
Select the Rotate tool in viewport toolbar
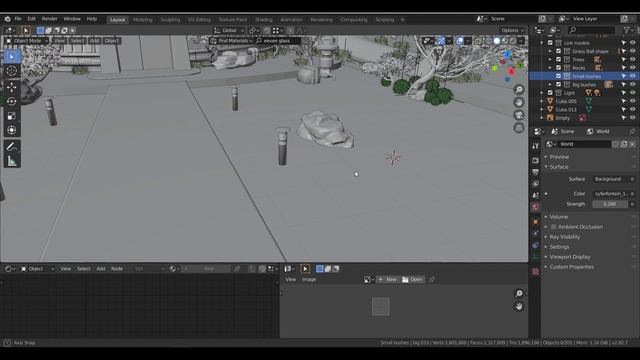tap(11, 101)
